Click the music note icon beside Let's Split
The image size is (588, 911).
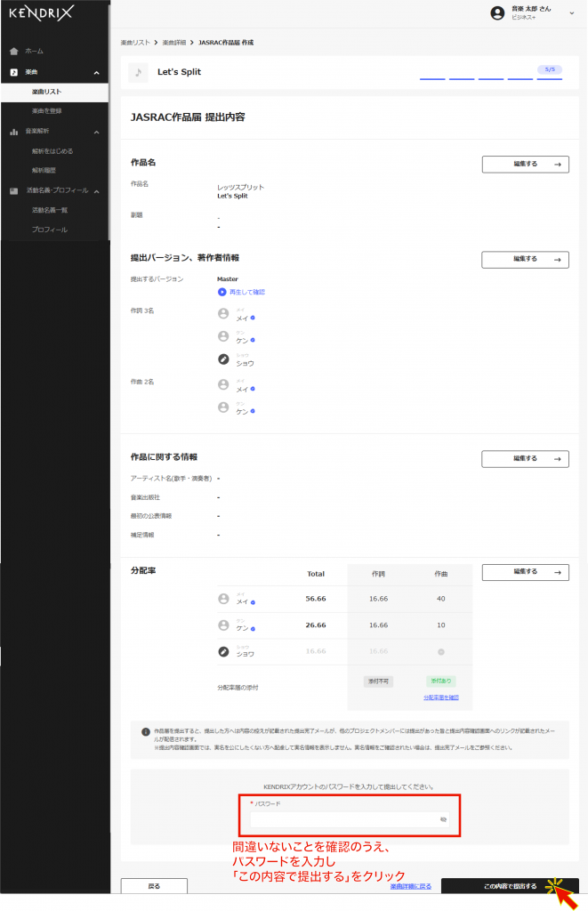point(138,73)
